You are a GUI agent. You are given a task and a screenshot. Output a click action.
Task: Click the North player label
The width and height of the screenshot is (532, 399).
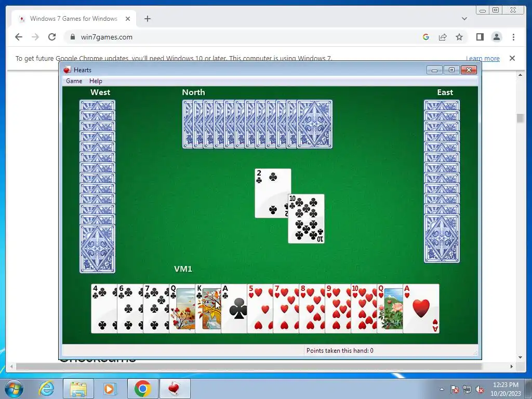pos(193,92)
